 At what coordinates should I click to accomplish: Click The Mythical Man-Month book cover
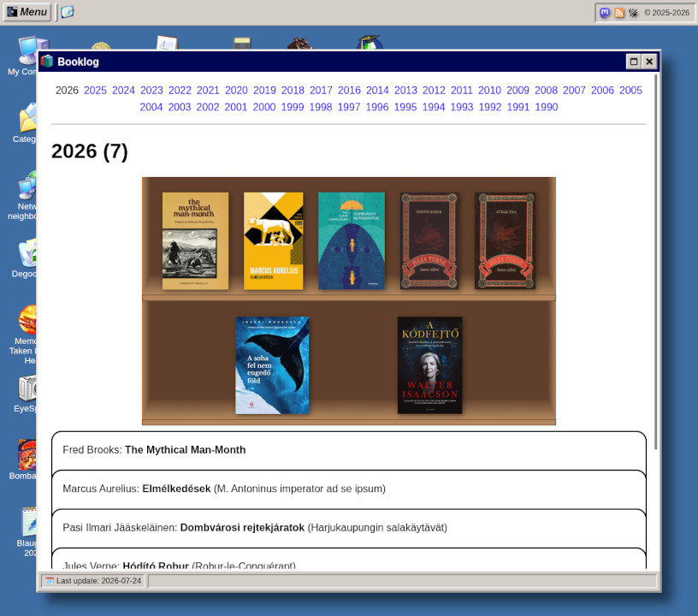coord(195,241)
